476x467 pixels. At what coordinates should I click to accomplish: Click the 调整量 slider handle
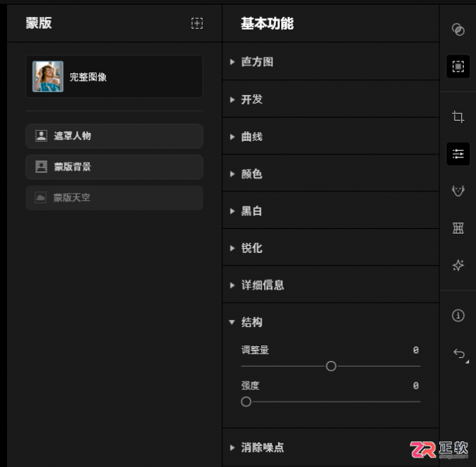(x=331, y=366)
